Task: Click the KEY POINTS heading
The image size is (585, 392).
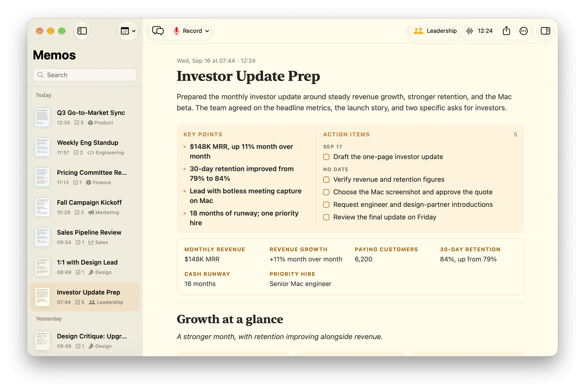Action: [203, 134]
